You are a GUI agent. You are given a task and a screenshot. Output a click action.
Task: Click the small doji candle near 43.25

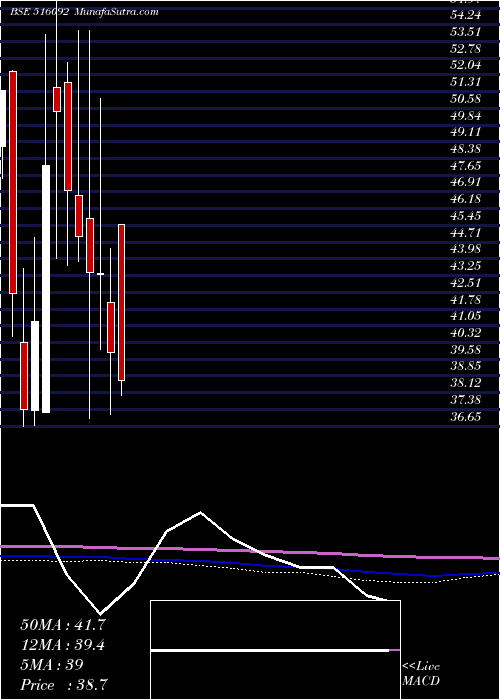[100, 274]
